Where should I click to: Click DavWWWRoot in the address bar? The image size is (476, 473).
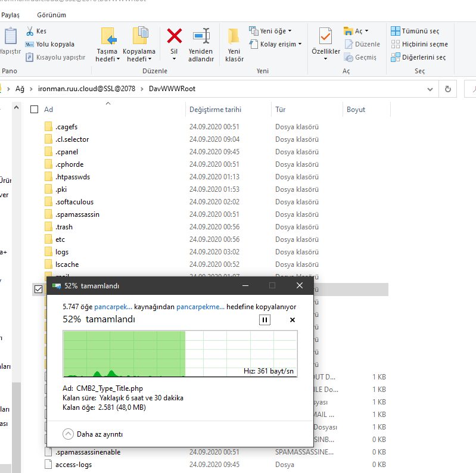click(172, 89)
